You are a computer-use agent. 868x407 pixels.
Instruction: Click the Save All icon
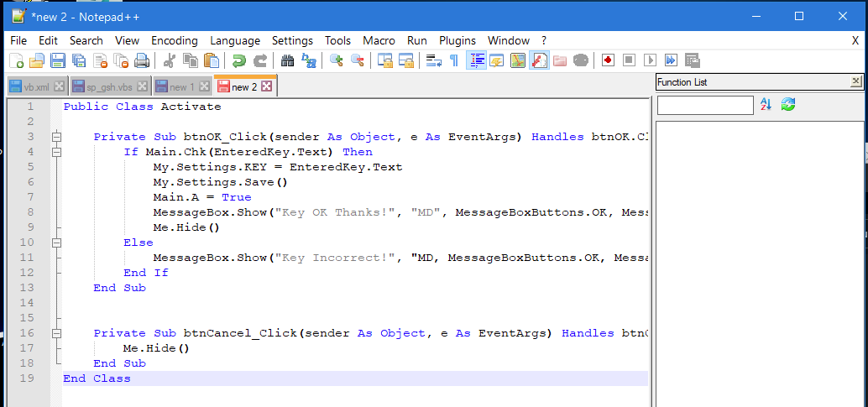point(79,60)
